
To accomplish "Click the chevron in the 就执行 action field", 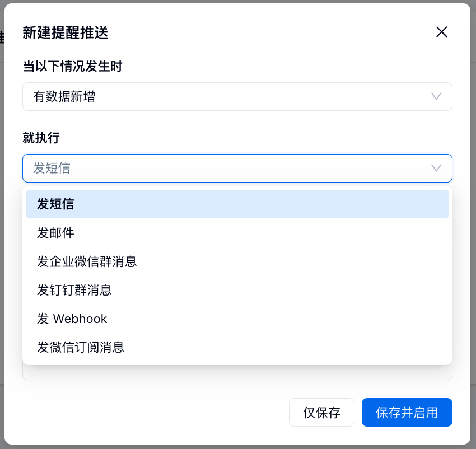I will 436,168.
